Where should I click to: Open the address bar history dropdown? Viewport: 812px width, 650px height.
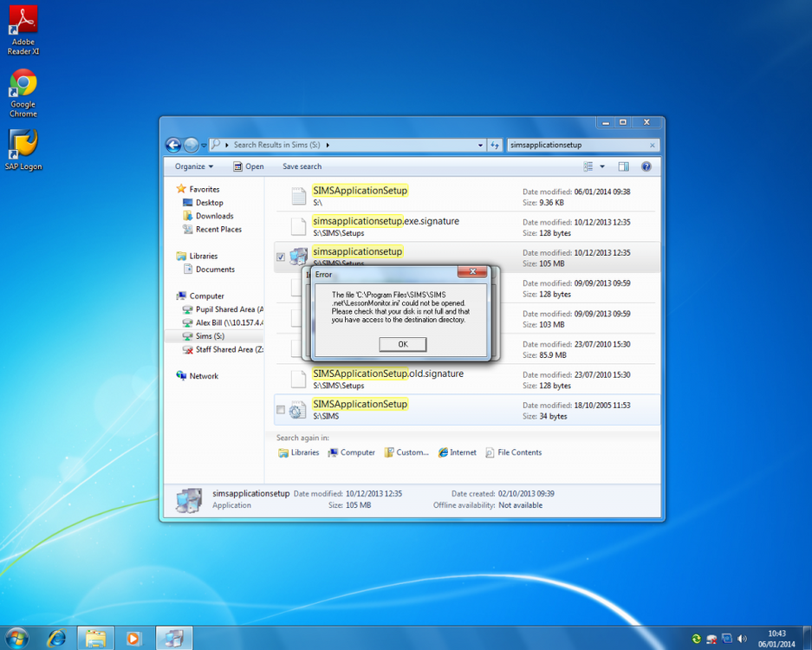click(480, 146)
